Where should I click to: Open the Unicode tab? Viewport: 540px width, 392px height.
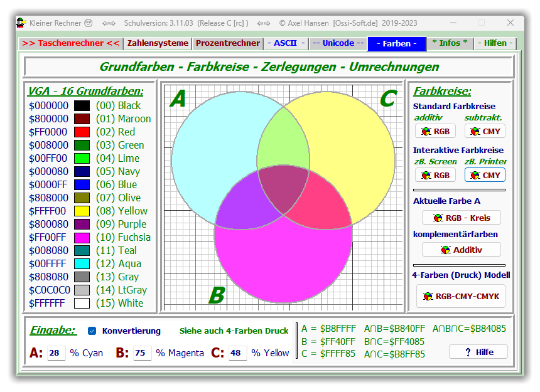pyautogui.click(x=338, y=43)
